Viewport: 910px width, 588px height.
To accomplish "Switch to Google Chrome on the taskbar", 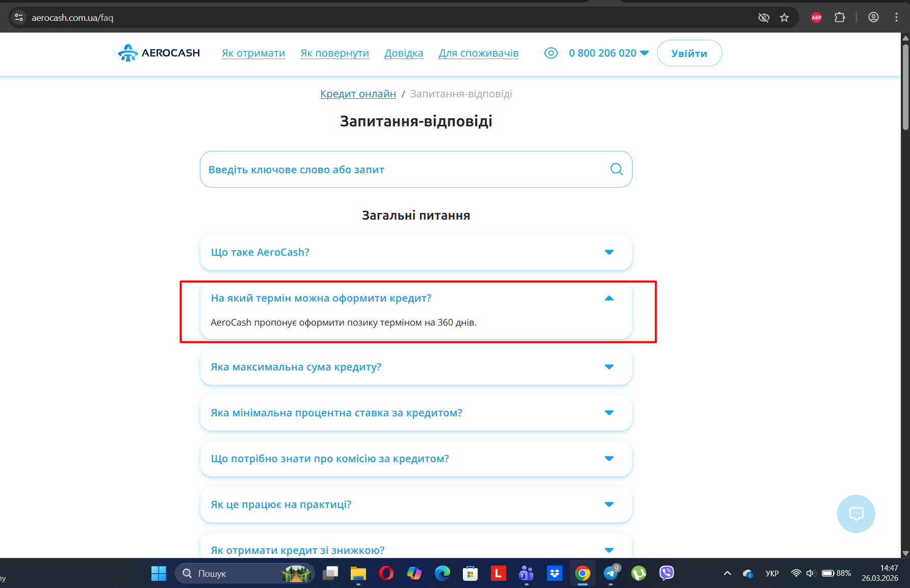I will coord(582,573).
